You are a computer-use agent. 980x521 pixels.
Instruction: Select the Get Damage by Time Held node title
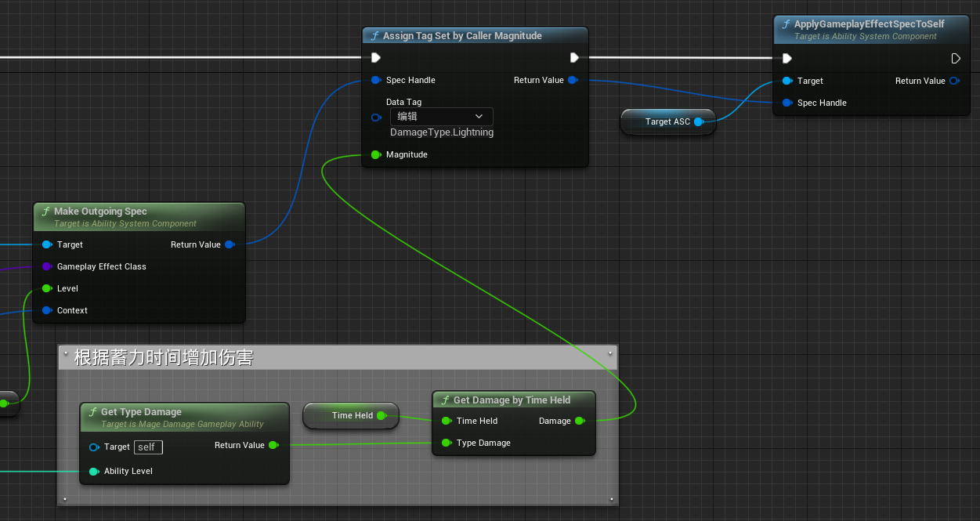512,400
